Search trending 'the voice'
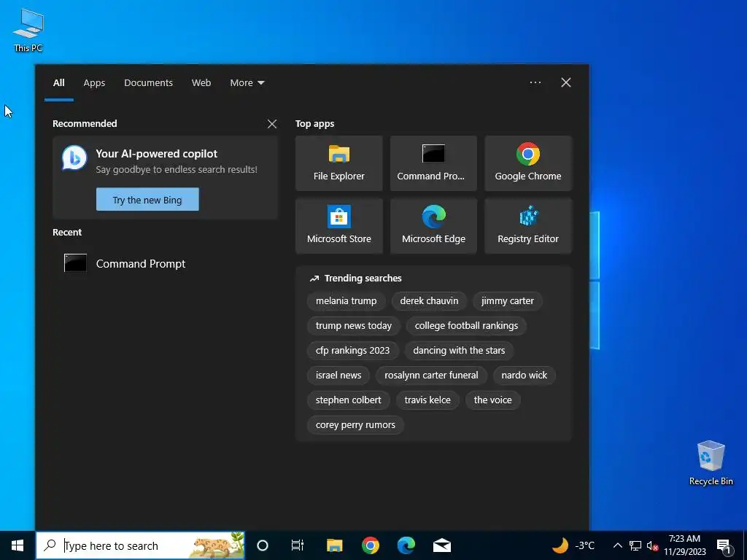Image resolution: width=747 pixels, height=560 pixels. tap(492, 400)
